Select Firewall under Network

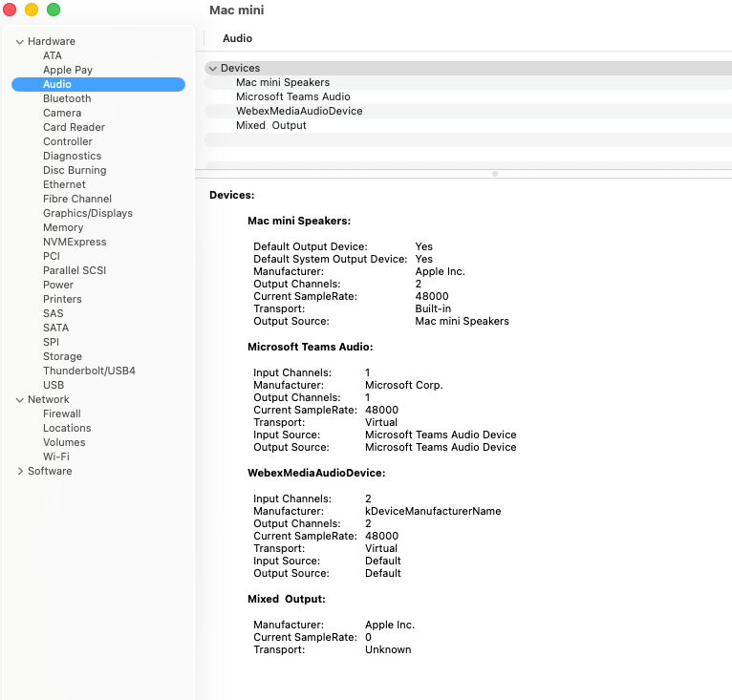61,414
